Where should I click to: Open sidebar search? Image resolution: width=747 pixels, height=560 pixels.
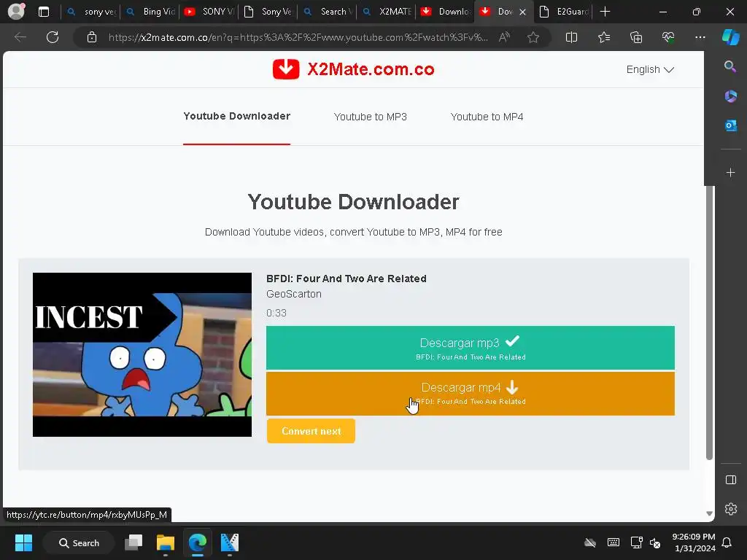point(730,66)
